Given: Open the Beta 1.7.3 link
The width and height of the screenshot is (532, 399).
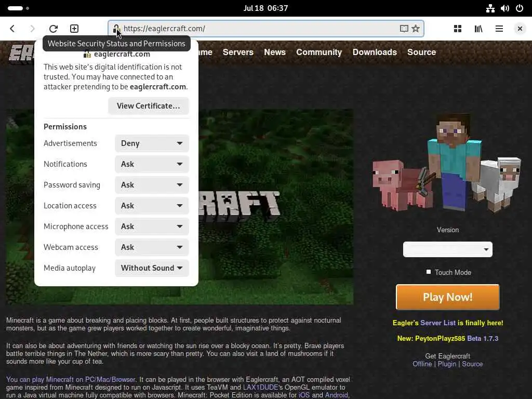Looking at the screenshot, I should [x=483, y=339].
